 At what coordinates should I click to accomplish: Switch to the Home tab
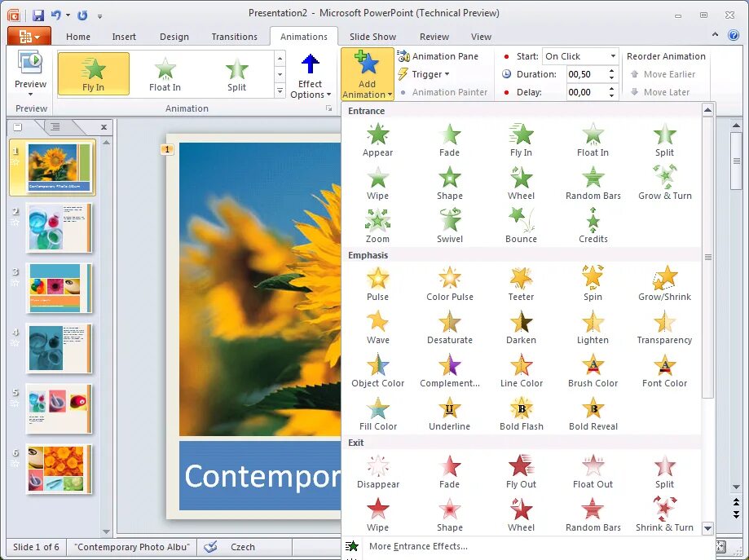(x=78, y=37)
